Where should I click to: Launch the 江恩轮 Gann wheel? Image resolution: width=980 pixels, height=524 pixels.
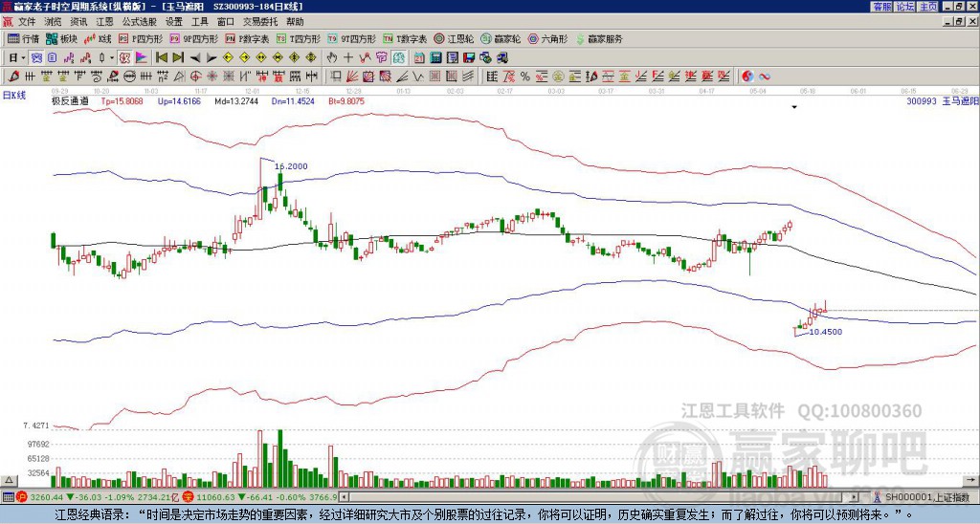pyautogui.click(x=454, y=38)
